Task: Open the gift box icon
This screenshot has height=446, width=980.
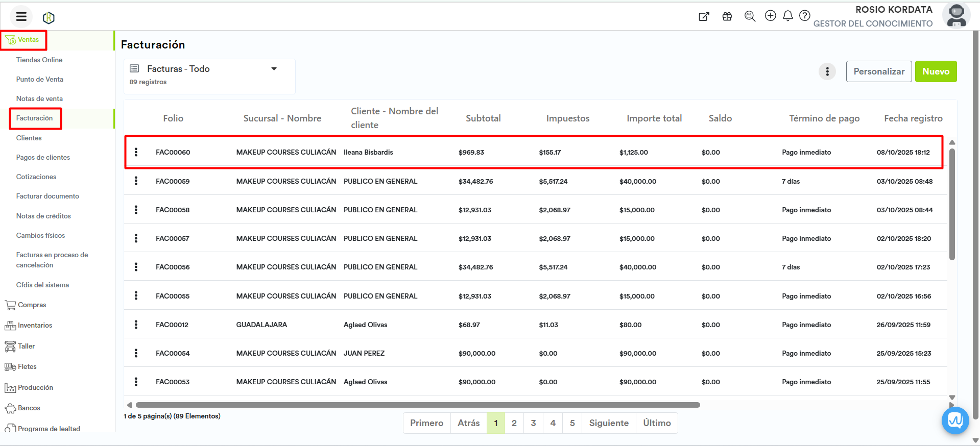Action: pos(727,16)
